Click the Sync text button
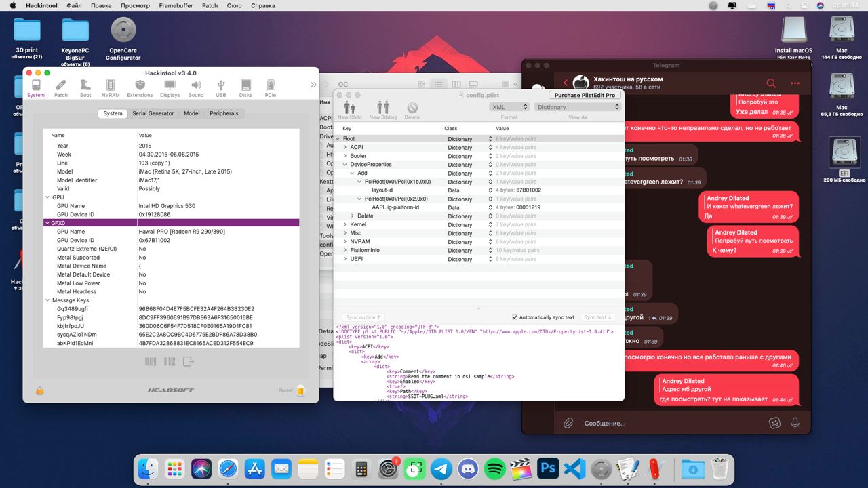The height and width of the screenshot is (488, 868). [x=598, y=317]
